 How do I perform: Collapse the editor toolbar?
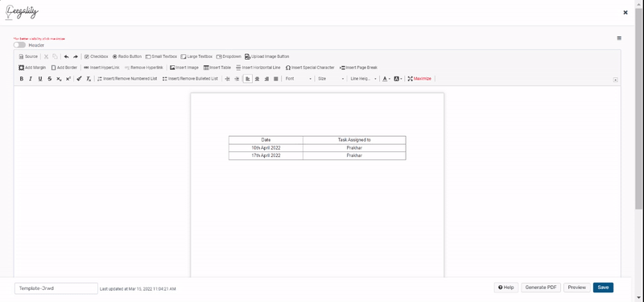[615, 80]
